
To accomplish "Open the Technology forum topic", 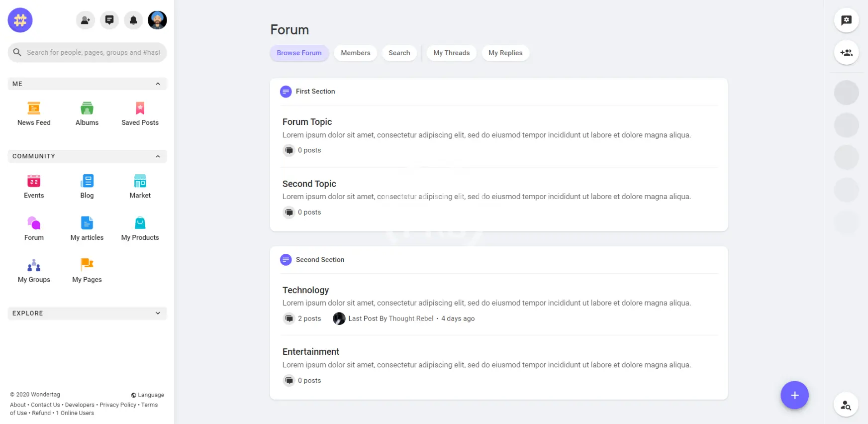I will [x=305, y=290].
